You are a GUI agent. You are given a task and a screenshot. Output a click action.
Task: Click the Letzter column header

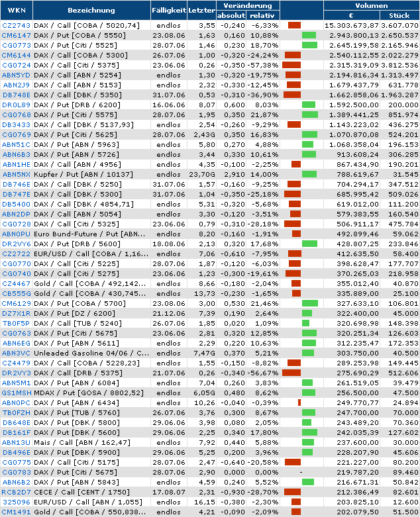coord(201,10)
